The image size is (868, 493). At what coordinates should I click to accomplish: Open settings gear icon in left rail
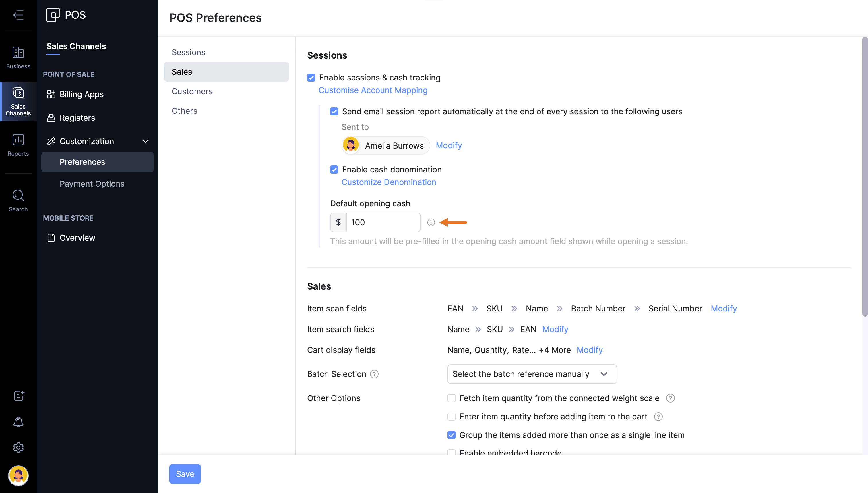click(18, 448)
